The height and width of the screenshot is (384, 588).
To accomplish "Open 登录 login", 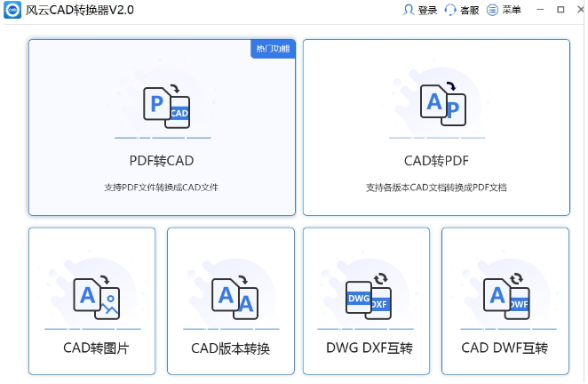I will (x=427, y=10).
